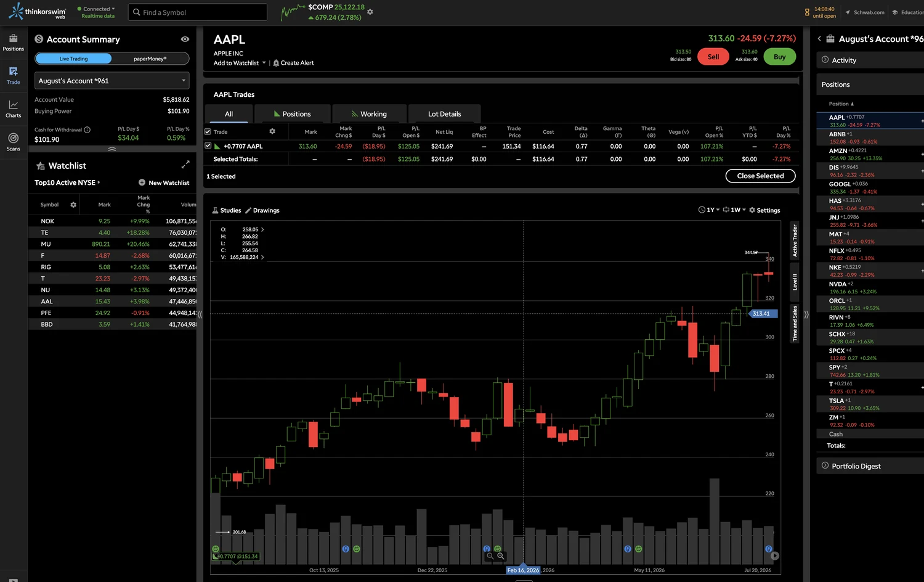Zoom out on the chart
The width and height of the screenshot is (924, 582).
pos(490,555)
